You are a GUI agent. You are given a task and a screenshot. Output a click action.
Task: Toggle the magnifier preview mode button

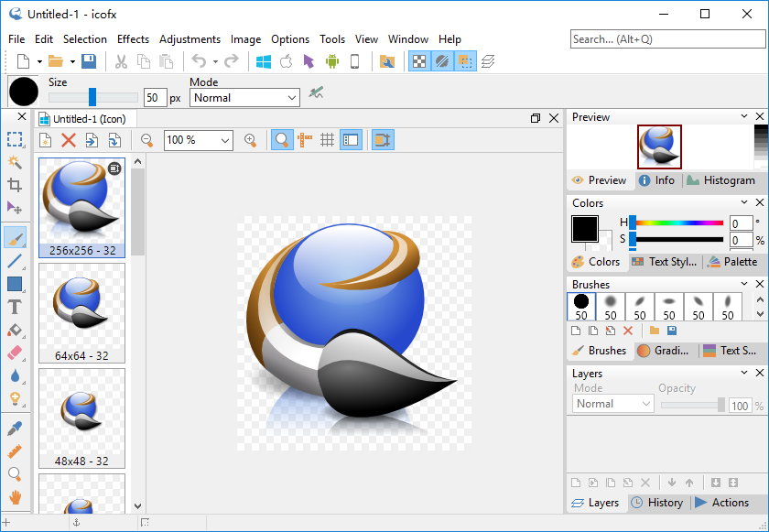pos(282,140)
